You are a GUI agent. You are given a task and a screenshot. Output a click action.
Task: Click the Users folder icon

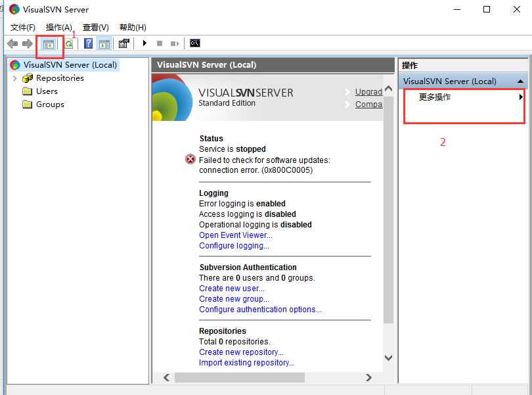point(27,91)
